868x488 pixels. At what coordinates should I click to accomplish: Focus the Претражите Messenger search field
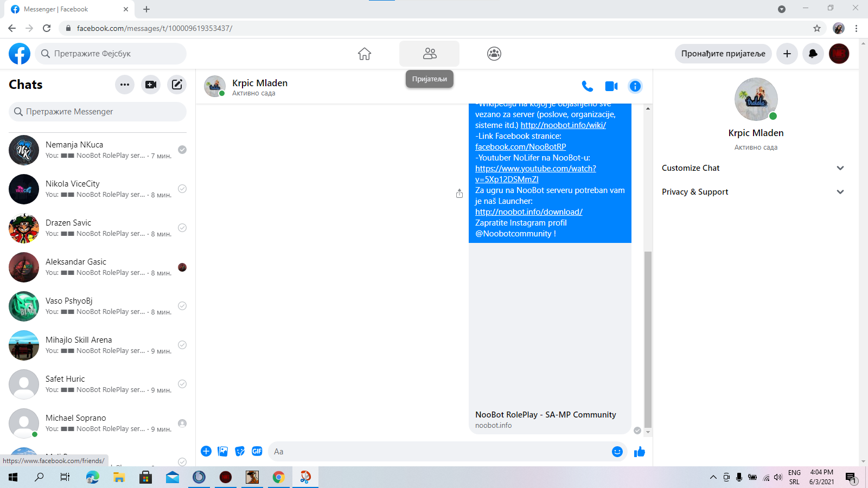[x=98, y=112]
